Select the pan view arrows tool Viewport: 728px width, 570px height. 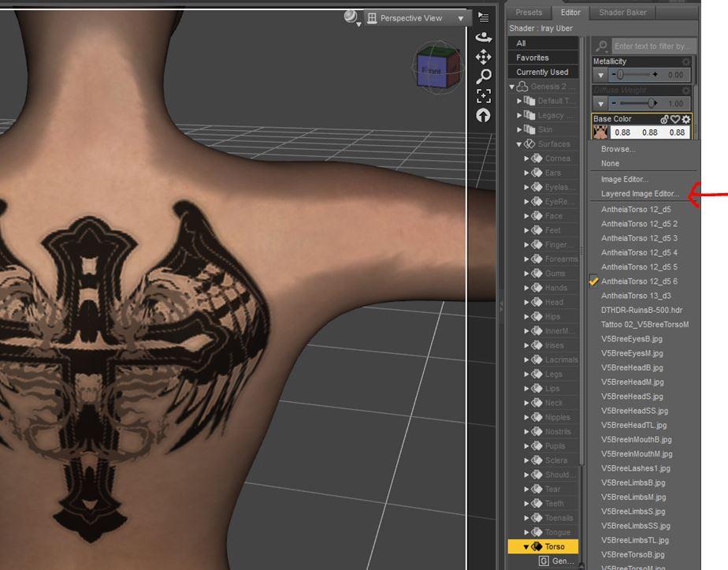[x=483, y=57]
